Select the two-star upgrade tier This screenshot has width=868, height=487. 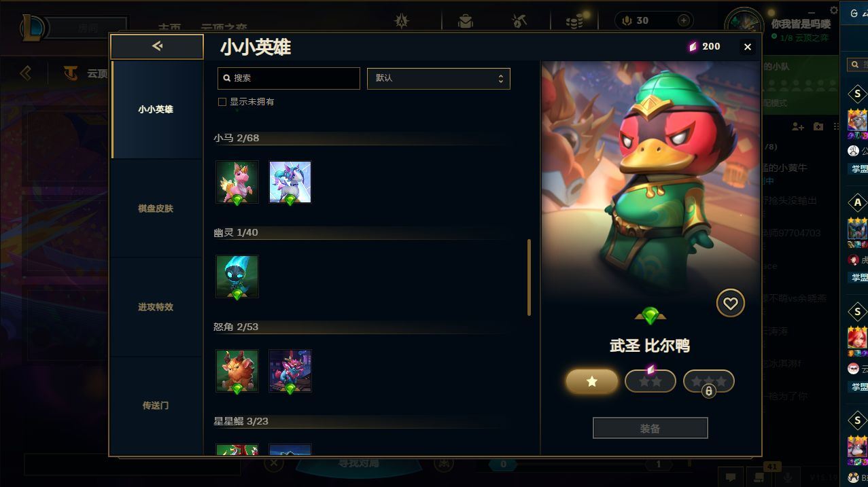tap(650, 381)
